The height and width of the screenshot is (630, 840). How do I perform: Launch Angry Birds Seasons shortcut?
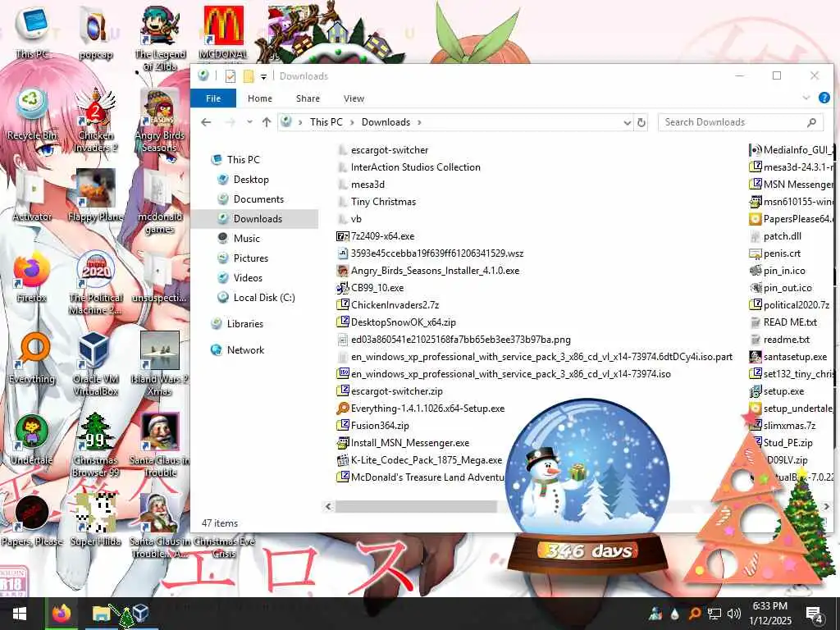pyautogui.click(x=160, y=121)
